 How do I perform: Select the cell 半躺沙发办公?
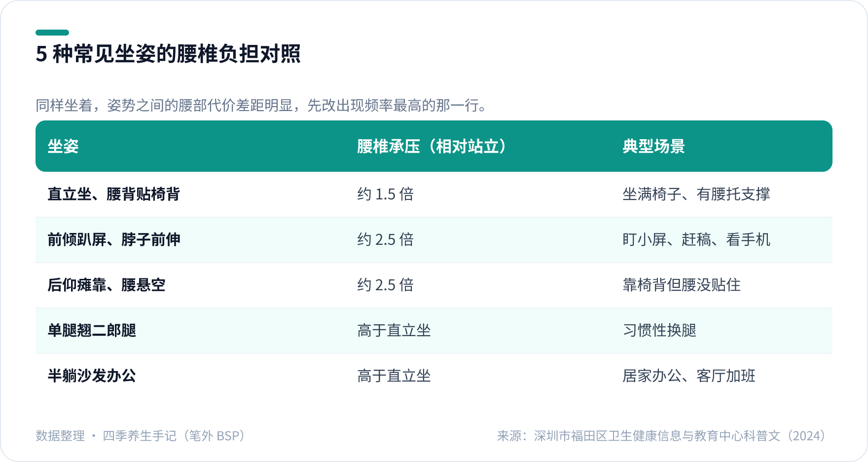pyautogui.click(x=91, y=376)
